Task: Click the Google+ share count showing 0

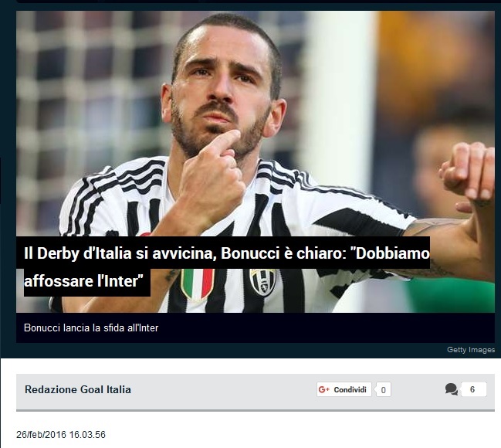Action: tap(383, 390)
